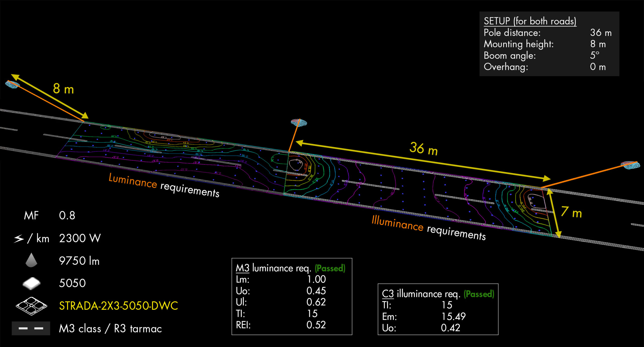Viewport: 644px width, 347px height.
Task: Click the SETUP (for both roads) title
Action: [530, 21]
